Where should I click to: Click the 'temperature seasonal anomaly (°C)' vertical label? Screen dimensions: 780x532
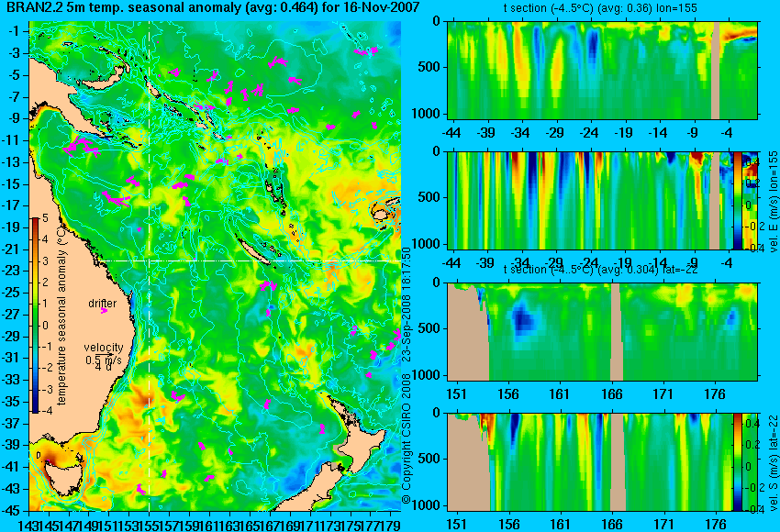pyautogui.click(x=61, y=316)
